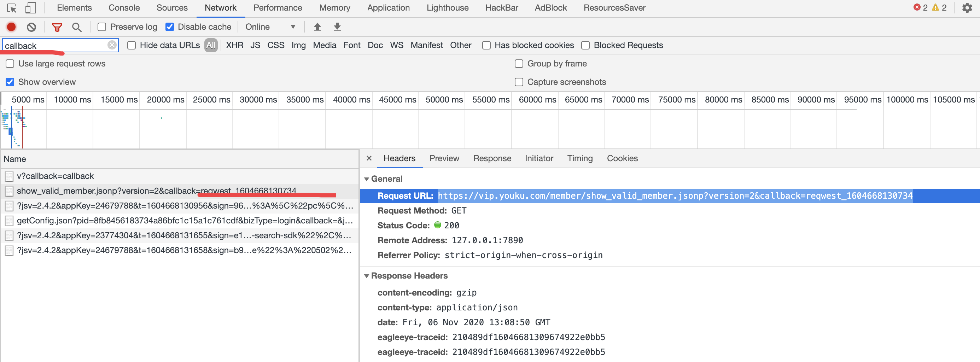Filter requests by Media type

325,45
